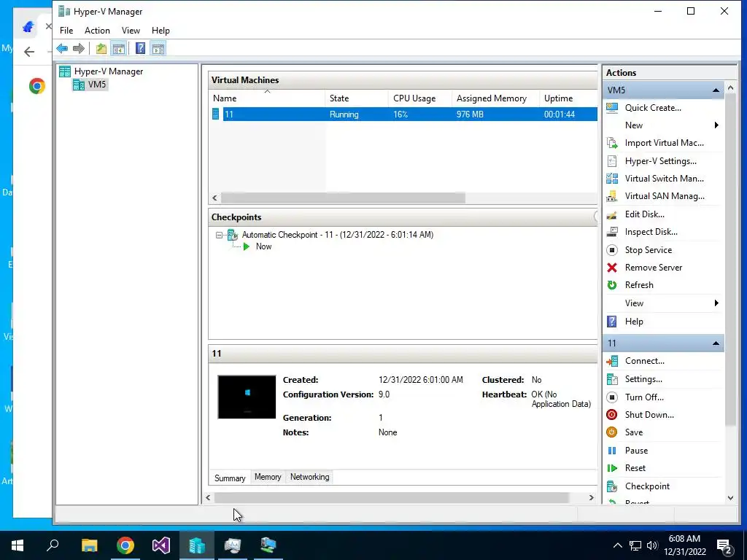Collapse the Automatic Checkpoint tree node

tap(219, 235)
